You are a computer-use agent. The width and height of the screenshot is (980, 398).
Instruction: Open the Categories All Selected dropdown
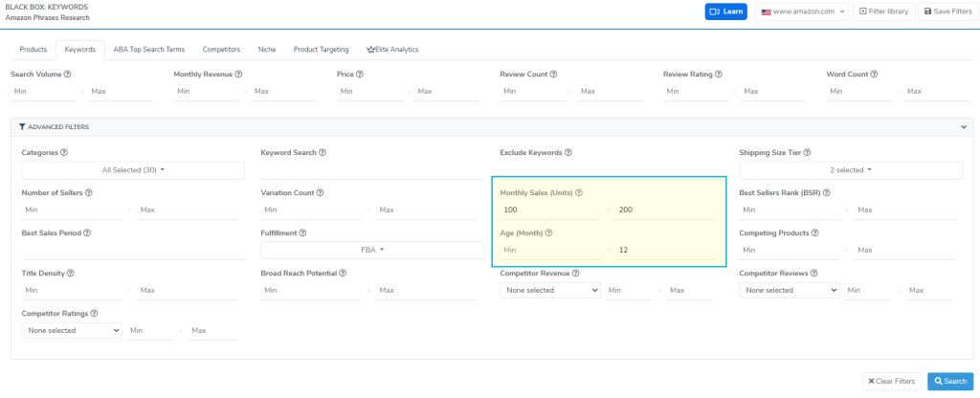click(x=133, y=170)
